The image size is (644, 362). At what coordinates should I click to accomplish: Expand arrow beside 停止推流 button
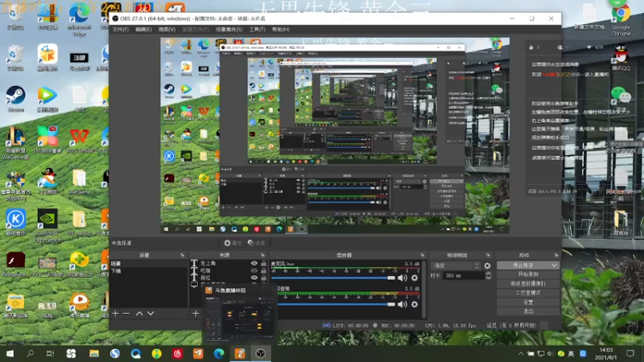(x=554, y=265)
